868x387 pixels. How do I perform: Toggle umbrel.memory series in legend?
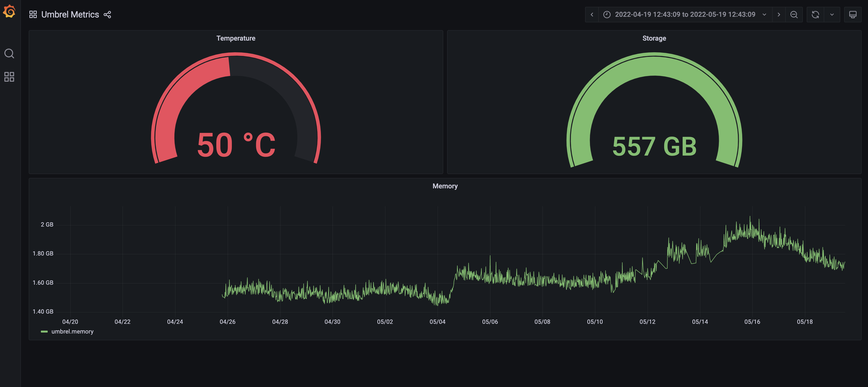pos(72,331)
